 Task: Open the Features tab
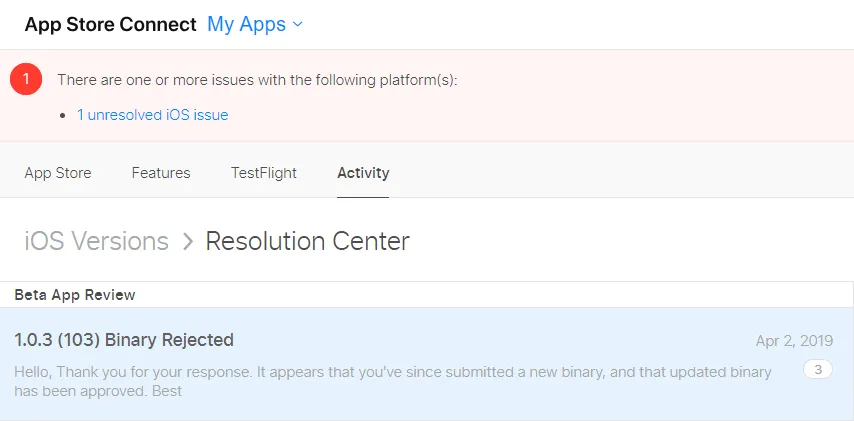point(161,173)
